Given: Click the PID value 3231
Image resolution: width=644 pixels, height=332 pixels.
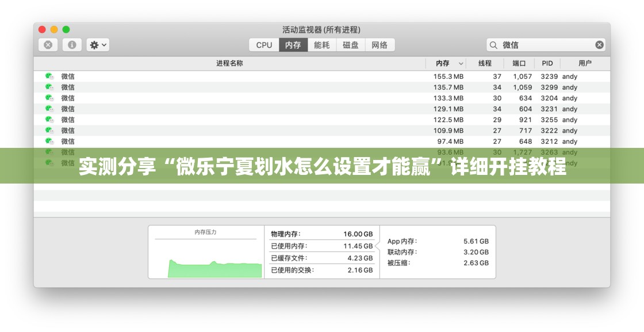Looking at the screenshot, I should [x=549, y=109].
